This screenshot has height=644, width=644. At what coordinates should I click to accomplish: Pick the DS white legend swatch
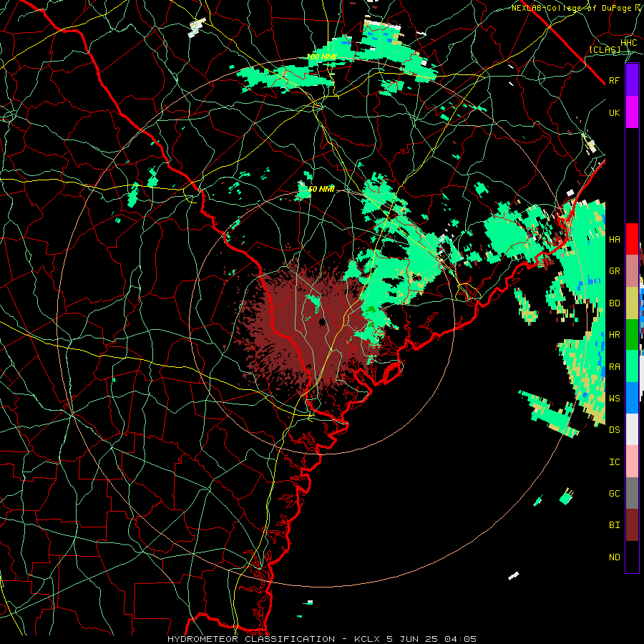point(632,429)
